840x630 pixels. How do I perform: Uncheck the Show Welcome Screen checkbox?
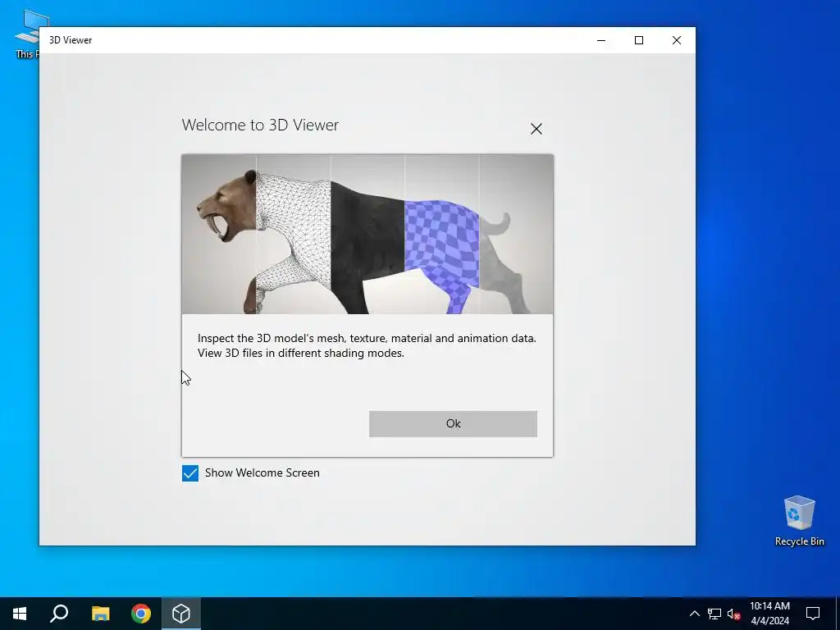pyautogui.click(x=190, y=473)
